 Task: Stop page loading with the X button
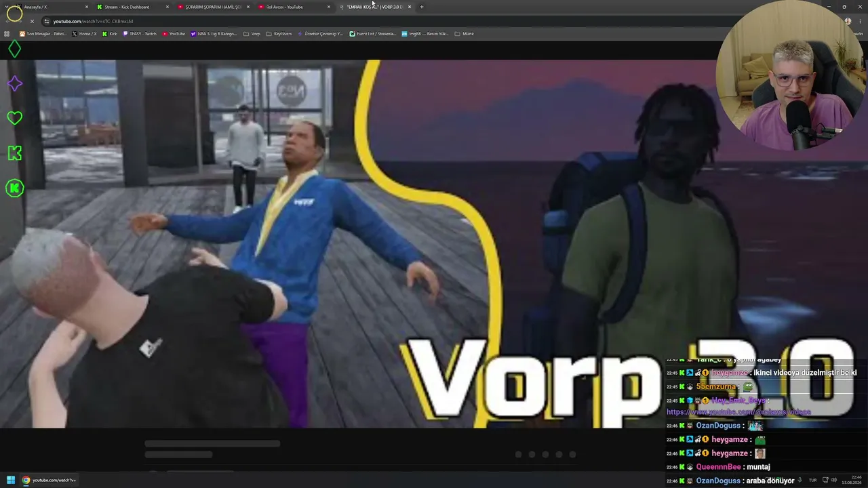[x=32, y=21]
